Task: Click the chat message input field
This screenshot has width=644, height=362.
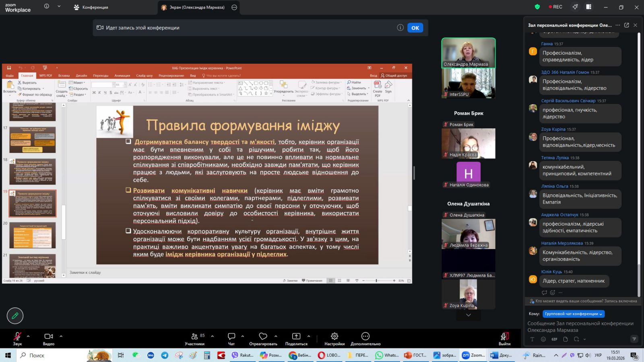Action: tap(580, 327)
